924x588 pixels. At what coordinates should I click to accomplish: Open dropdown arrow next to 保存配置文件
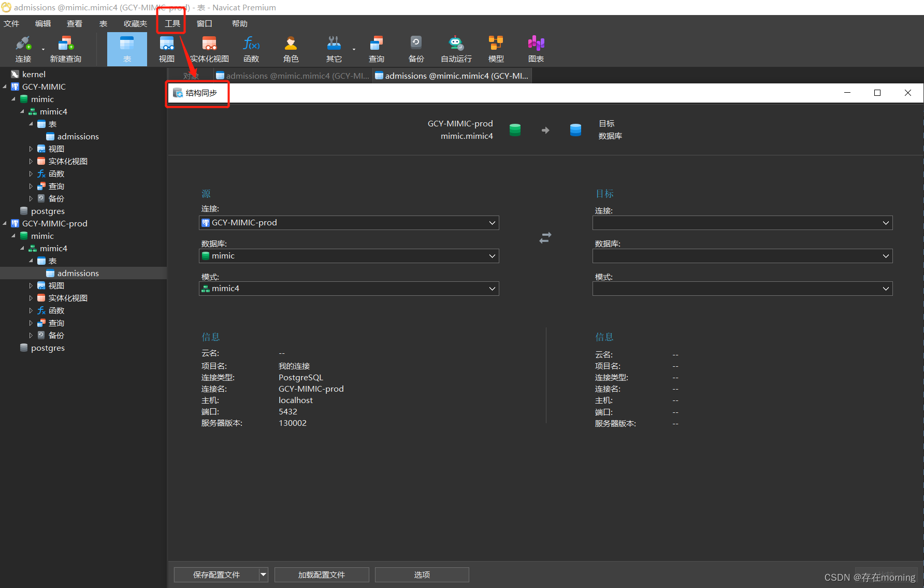[263, 575]
